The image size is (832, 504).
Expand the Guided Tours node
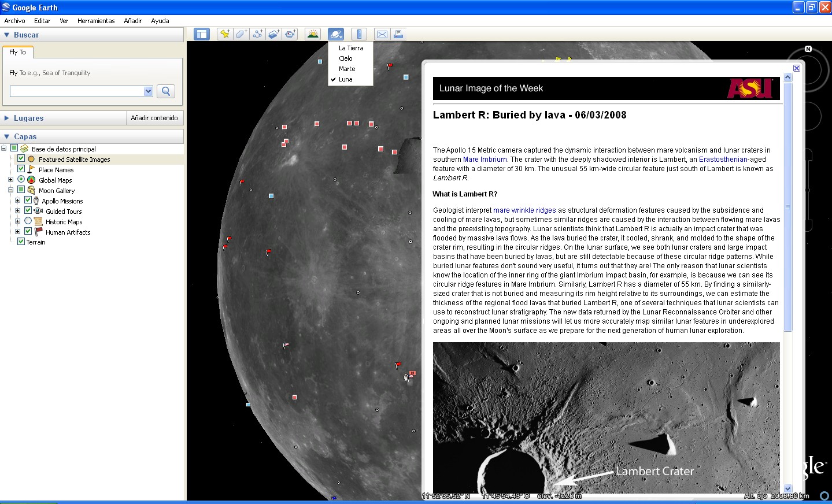tap(17, 211)
